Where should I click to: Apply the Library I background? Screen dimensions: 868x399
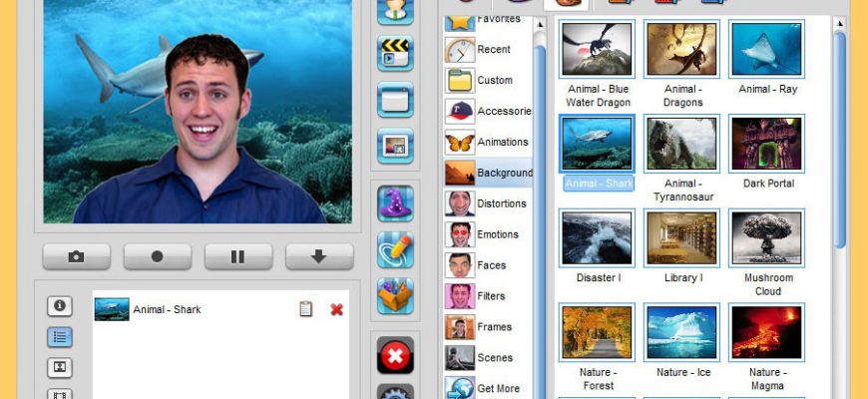(682, 238)
